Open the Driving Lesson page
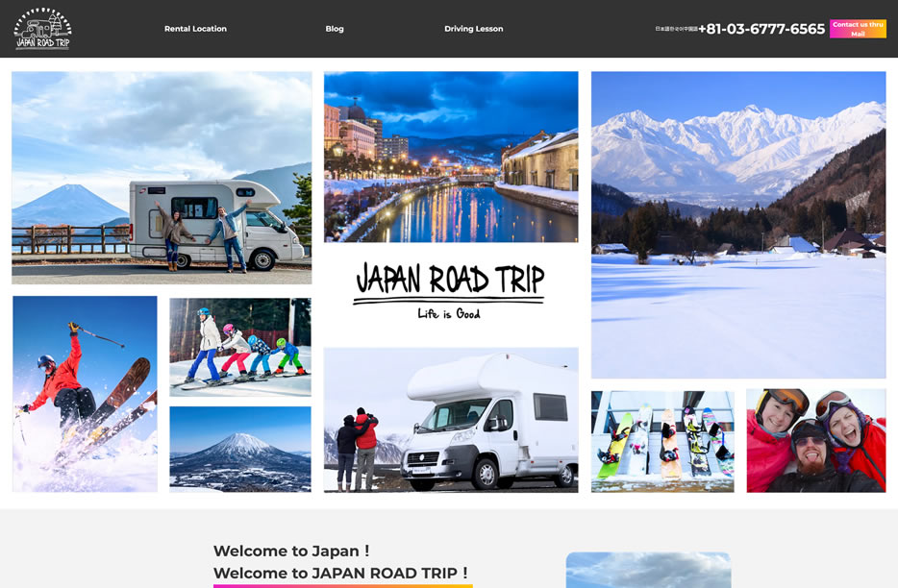This screenshot has width=898, height=588. coord(473,29)
